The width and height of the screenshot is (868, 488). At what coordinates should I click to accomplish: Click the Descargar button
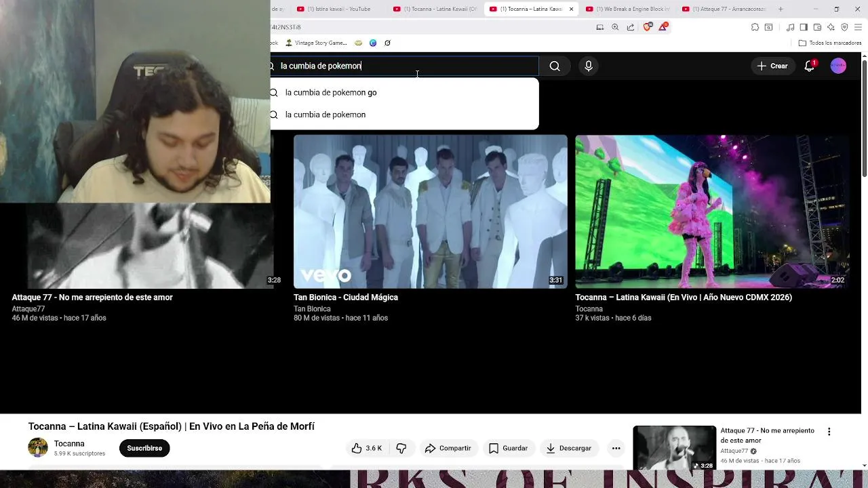click(x=569, y=448)
